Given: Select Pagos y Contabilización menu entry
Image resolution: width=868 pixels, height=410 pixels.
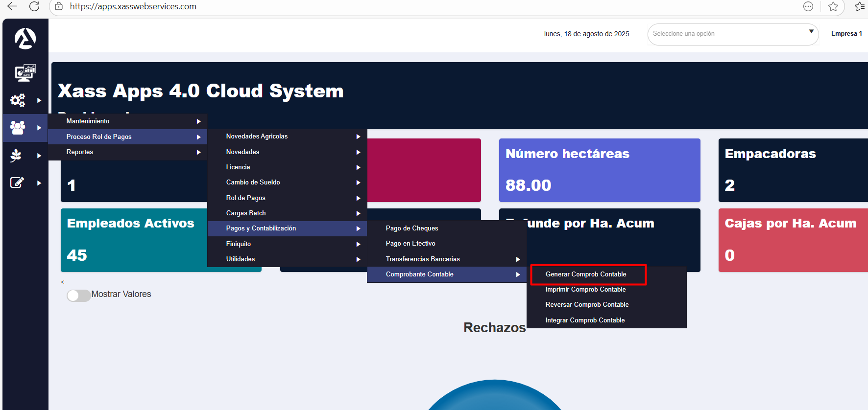Looking at the screenshot, I should [x=288, y=228].
